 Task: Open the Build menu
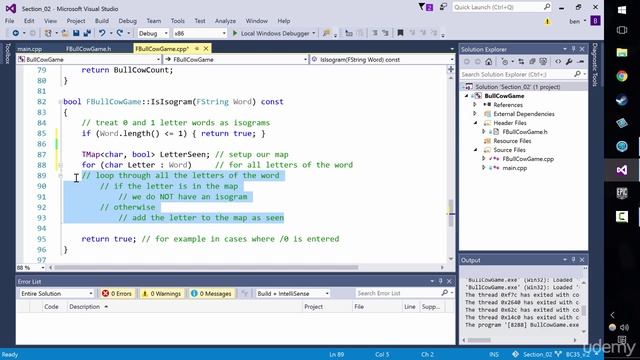point(102,21)
